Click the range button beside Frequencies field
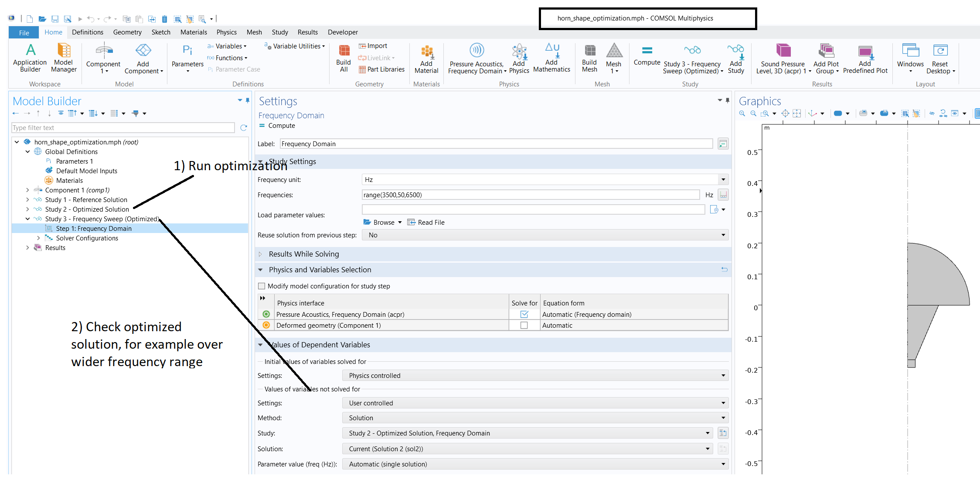This screenshot has height=480, width=980. point(723,195)
